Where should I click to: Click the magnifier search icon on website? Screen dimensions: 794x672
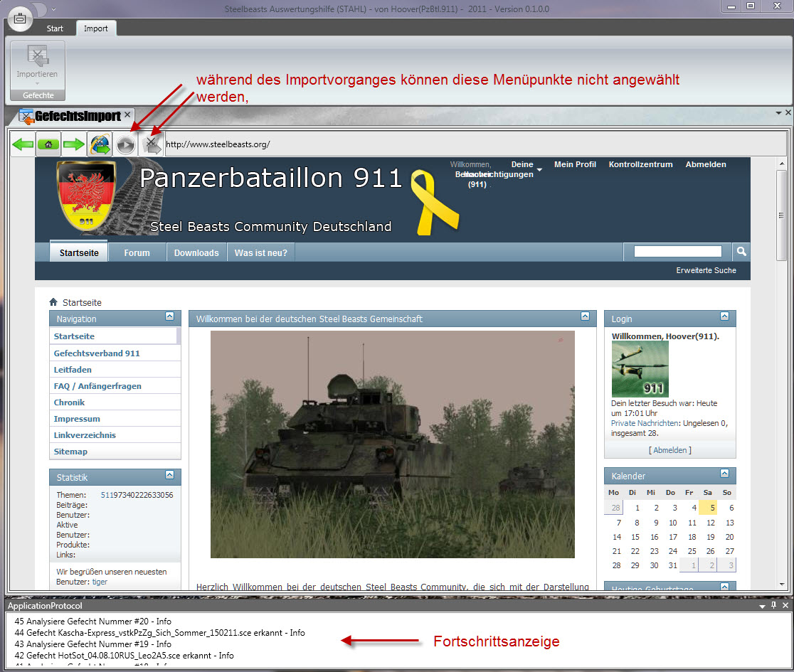[741, 252]
